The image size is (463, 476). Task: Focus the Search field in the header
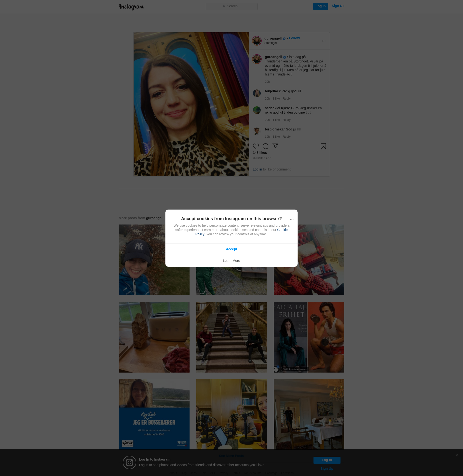coord(231,6)
